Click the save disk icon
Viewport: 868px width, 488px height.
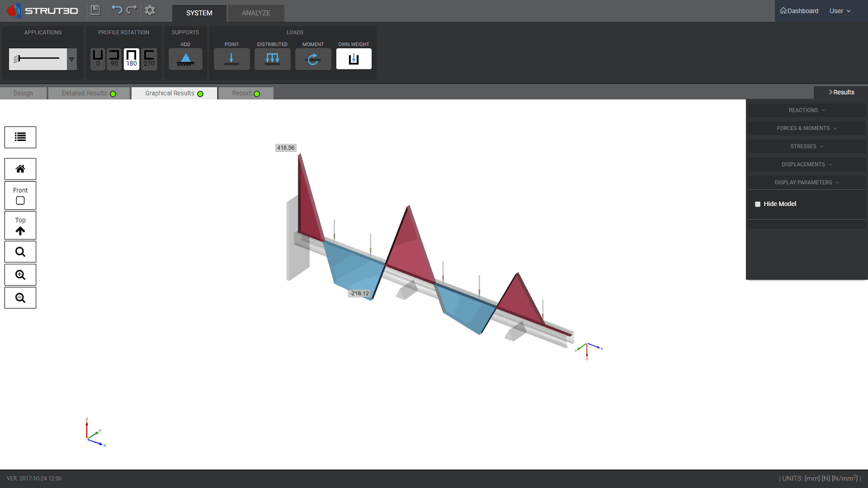point(95,10)
